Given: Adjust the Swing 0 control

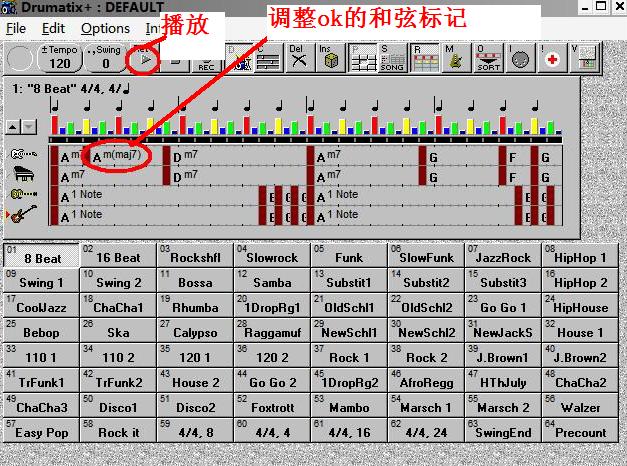Looking at the screenshot, I should [x=106, y=58].
